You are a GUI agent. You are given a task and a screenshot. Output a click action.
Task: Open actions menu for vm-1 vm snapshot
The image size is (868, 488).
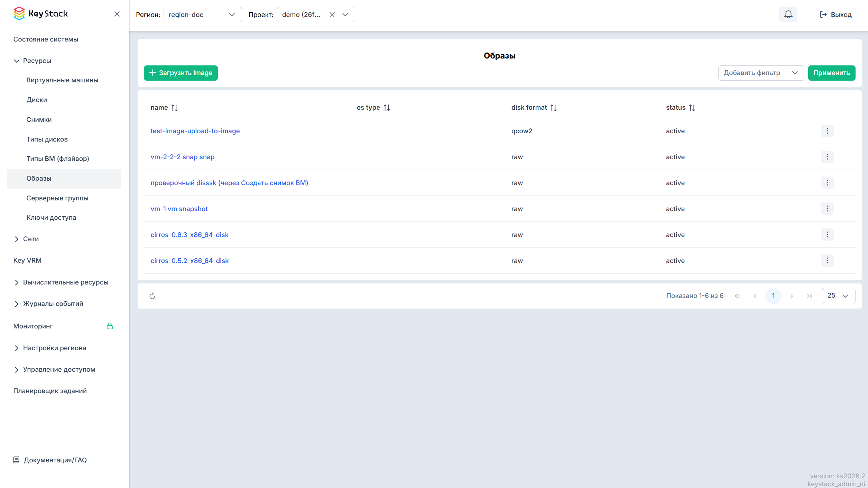[x=827, y=209]
